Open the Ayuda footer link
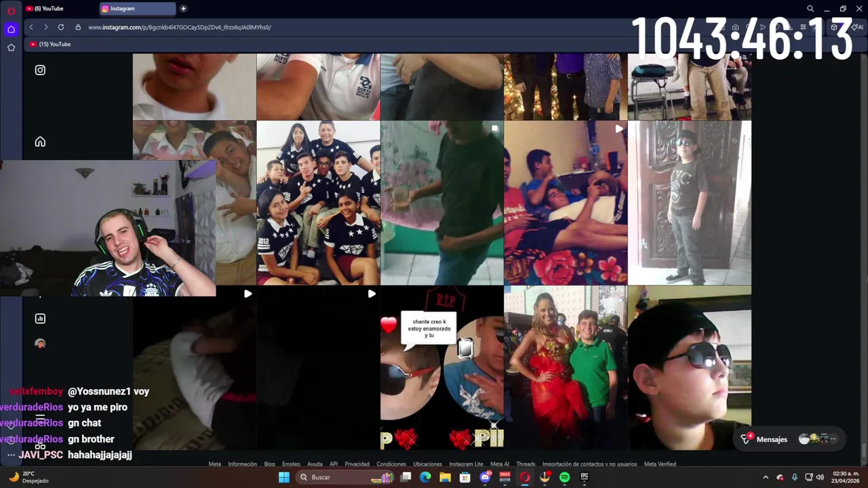This screenshot has height=488, width=868. coord(315,464)
